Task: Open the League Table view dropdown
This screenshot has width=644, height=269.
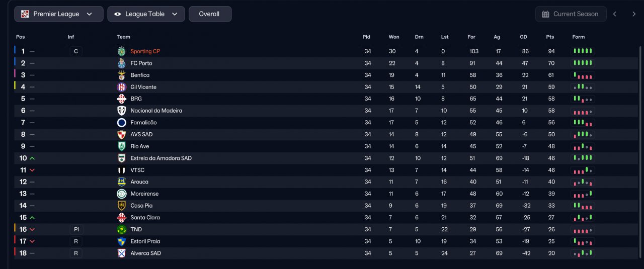Action: click(x=146, y=14)
